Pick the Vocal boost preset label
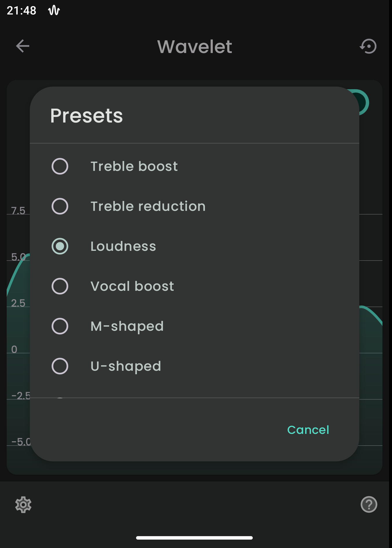Image resolution: width=392 pixels, height=548 pixels. point(132,286)
